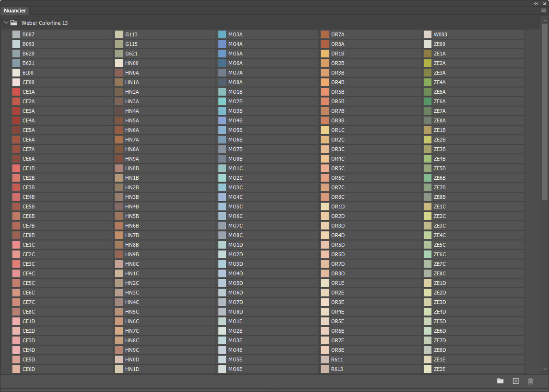This screenshot has height=392, width=549.
Task: Click the scrollbar down arrow
Action: 545,369
